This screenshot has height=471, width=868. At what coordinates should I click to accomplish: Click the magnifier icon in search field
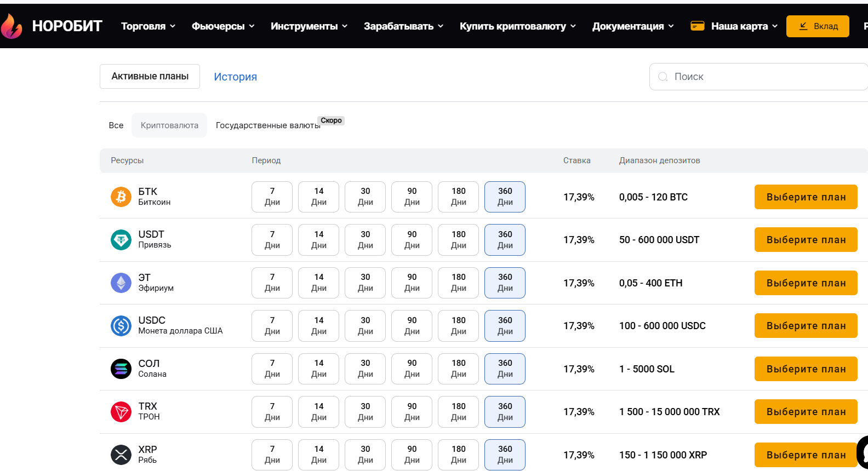(x=663, y=77)
